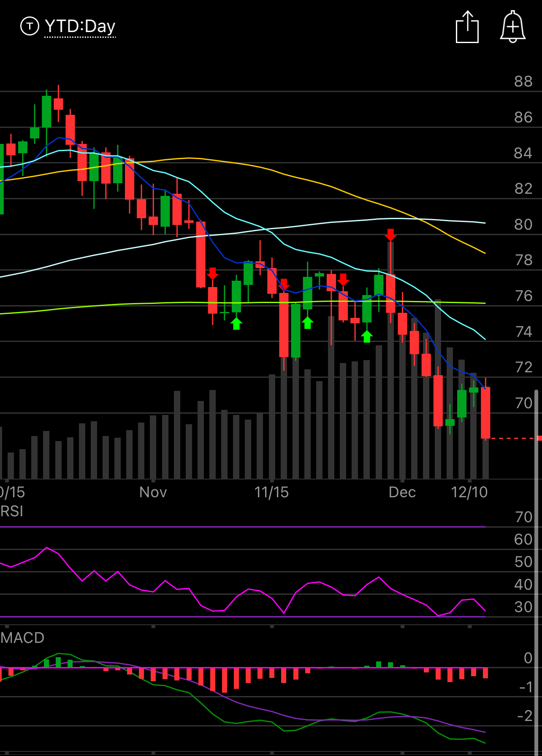The width and height of the screenshot is (542, 756).
Task: Tap the 82 price level label
Action: tap(523, 189)
